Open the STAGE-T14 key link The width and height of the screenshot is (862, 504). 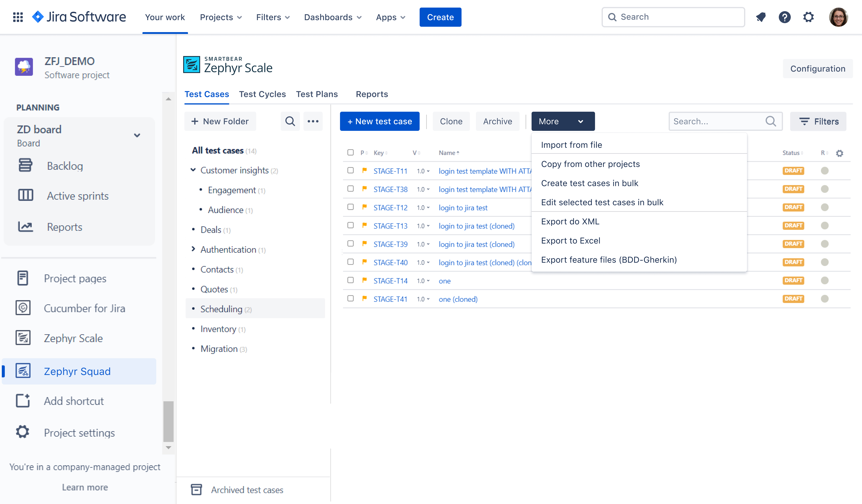390,281
